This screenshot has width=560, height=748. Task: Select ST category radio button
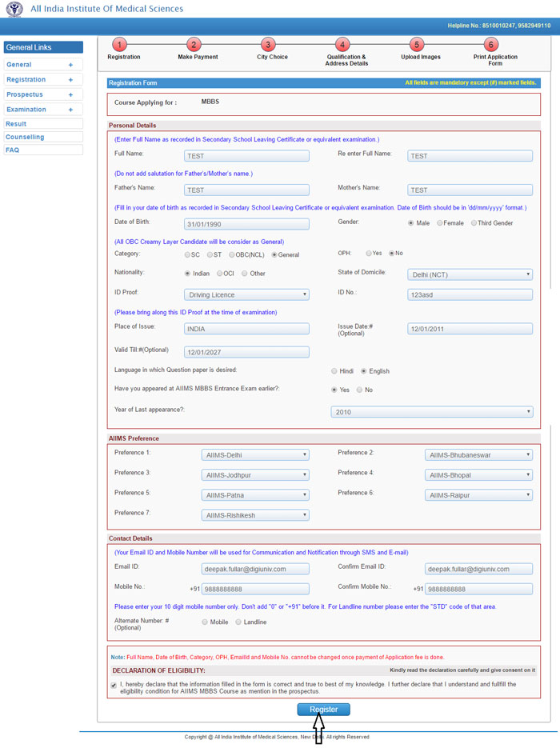pos(210,254)
